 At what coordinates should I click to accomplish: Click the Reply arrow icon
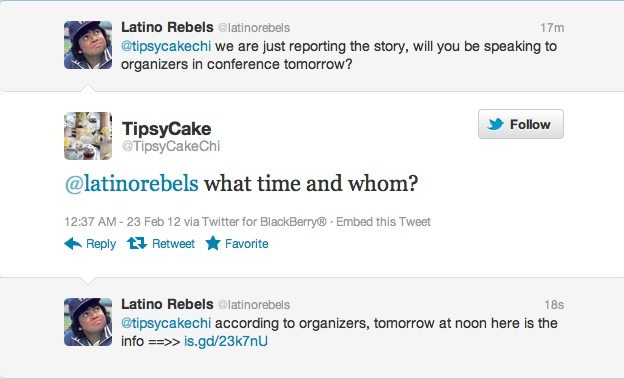tap(73, 243)
